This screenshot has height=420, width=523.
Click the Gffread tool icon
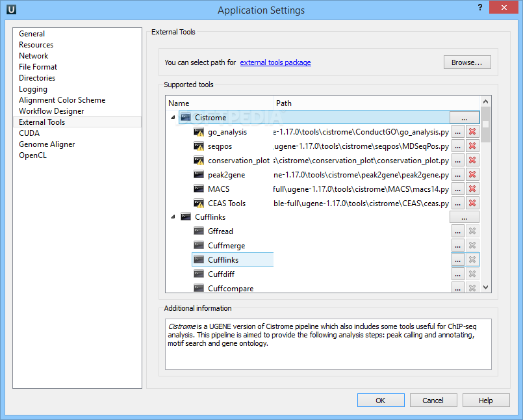[199, 231]
